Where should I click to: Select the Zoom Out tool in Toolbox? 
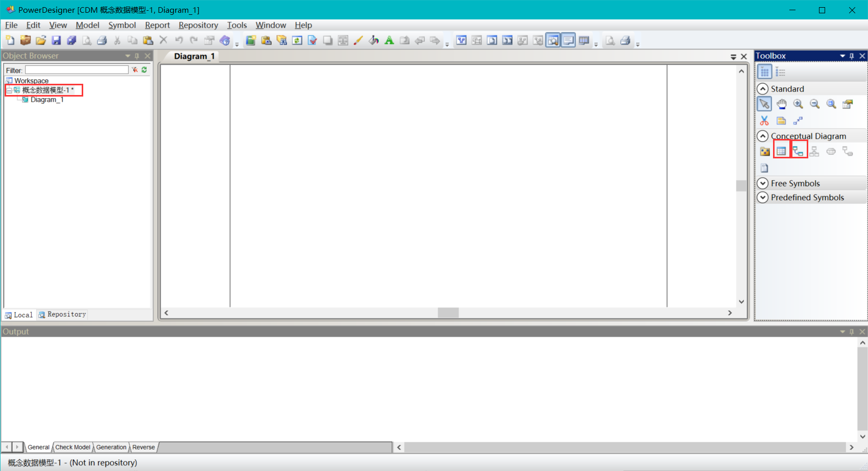click(x=815, y=104)
